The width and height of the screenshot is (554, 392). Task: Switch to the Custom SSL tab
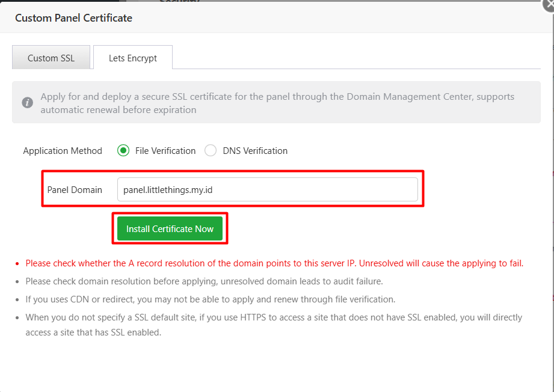pyautogui.click(x=51, y=58)
